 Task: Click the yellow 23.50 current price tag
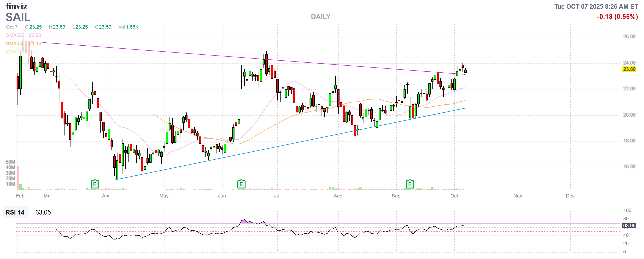(x=629, y=69)
